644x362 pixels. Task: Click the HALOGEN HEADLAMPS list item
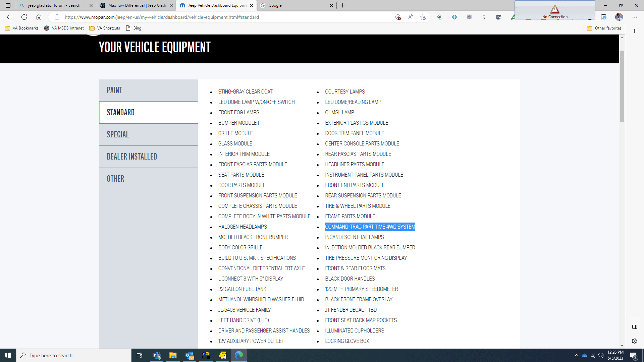click(243, 227)
